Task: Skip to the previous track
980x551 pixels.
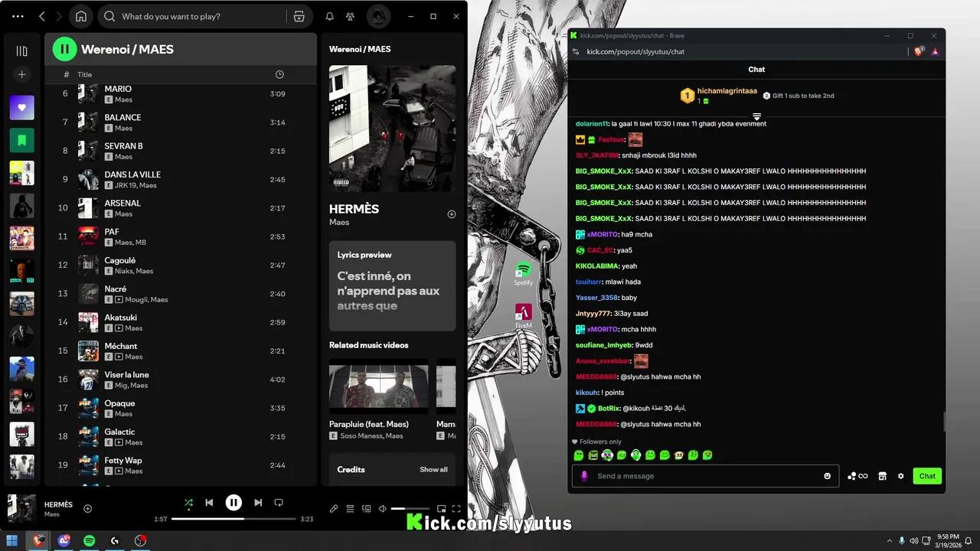Action: point(209,503)
